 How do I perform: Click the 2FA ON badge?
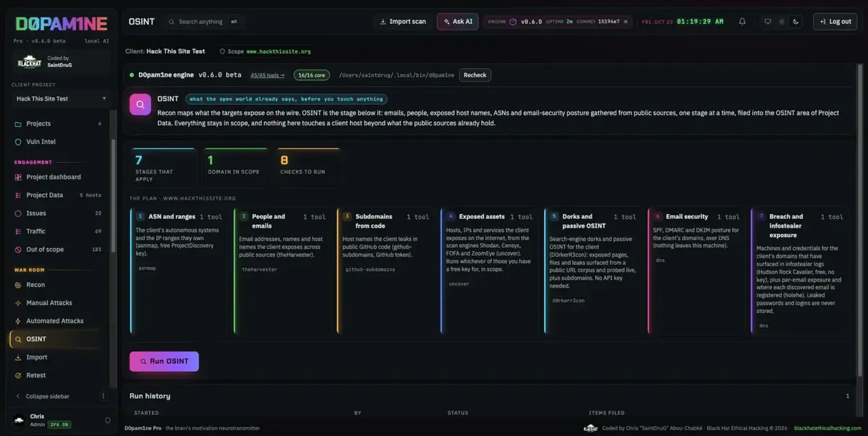click(x=59, y=424)
